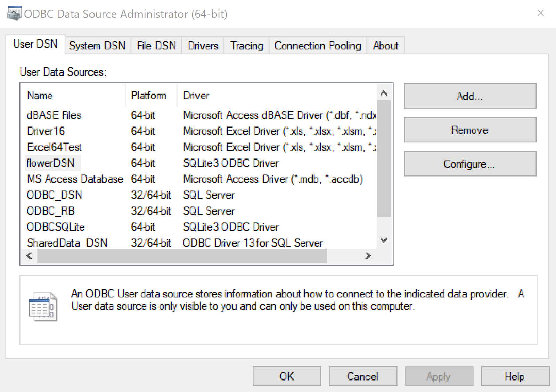Close the ODBC Administrator window
This screenshot has height=392, width=556.
point(540,13)
